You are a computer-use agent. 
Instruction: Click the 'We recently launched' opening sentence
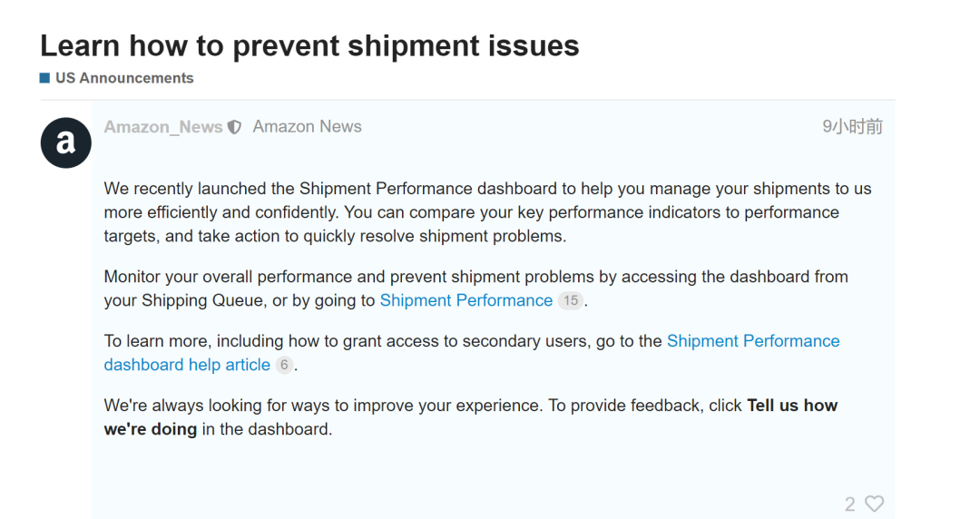[x=181, y=189]
